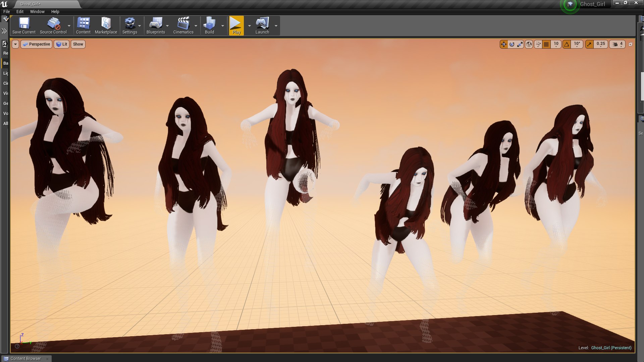Viewport: 644px width, 362px height.
Task: Close the Content Browser tab
Action: pos(47,359)
